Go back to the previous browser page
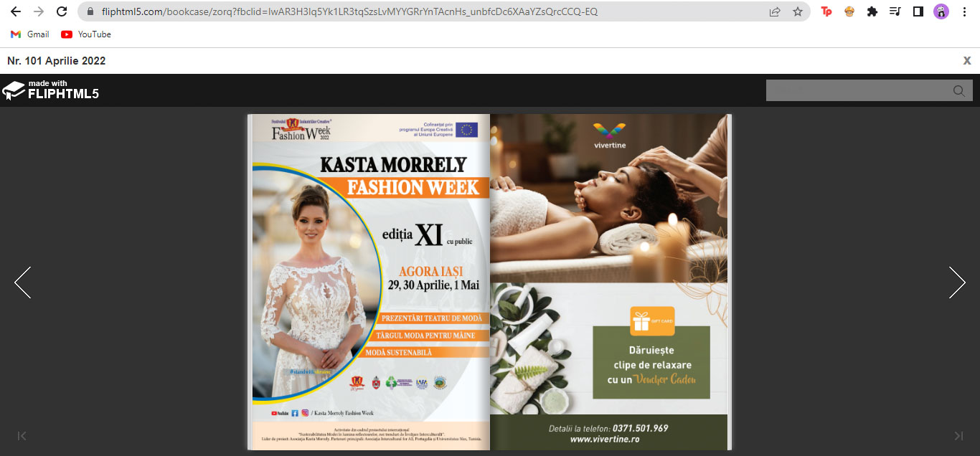The width and height of the screenshot is (980, 456). coord(16,11)
